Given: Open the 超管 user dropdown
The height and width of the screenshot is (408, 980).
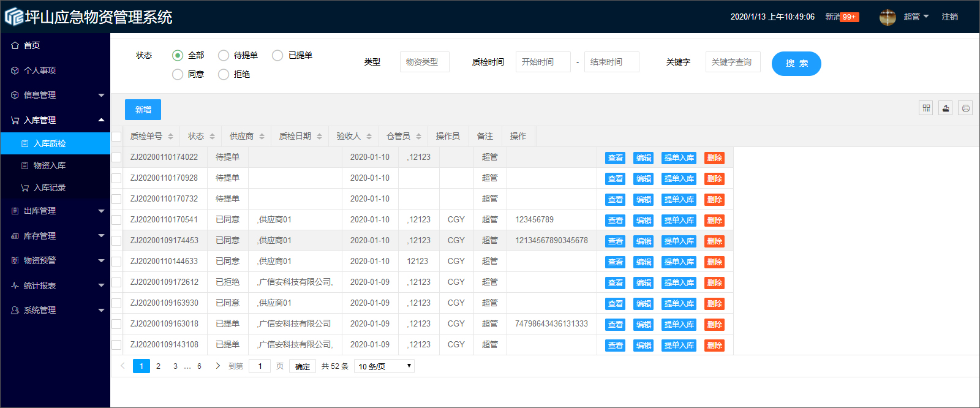Looking at the screenshot, I should pyautogui.click(x=916, y=17).
